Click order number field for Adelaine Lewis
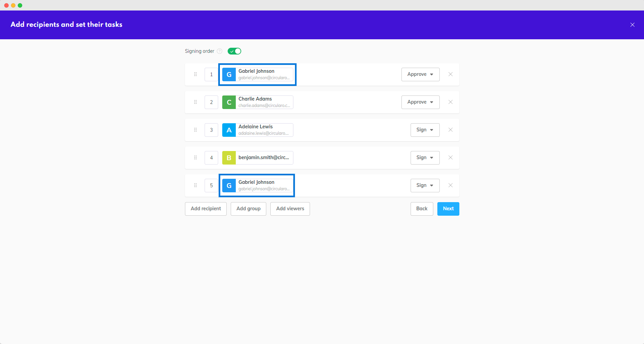This screenshot has height=344, width=644. 211,130
